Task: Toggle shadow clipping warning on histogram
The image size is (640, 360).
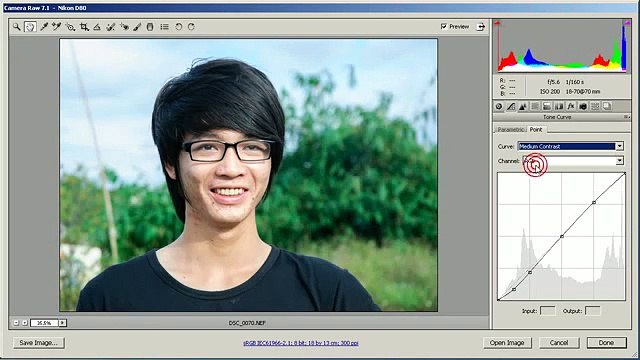Action: (x=498, y=24)
